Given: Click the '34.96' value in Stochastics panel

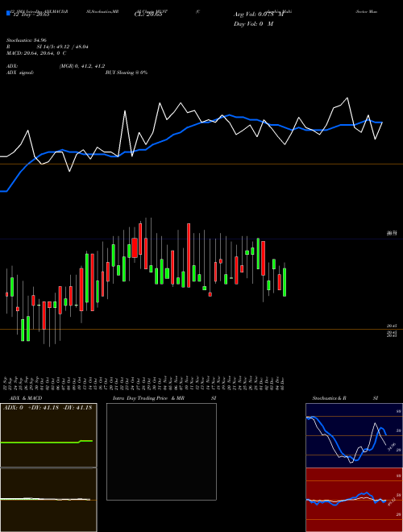Looking at the screenshot, I should coord(392,447).
